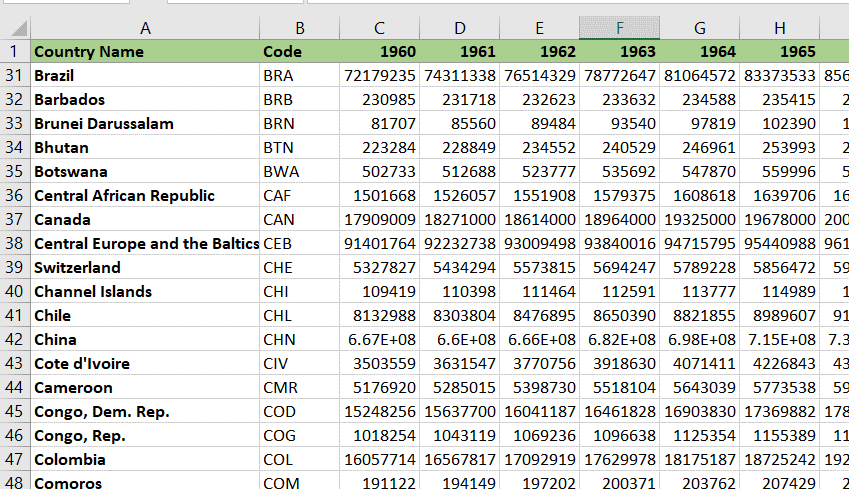
Task: Click Botswana 1964 value 547870
Action: click(700, 172)
